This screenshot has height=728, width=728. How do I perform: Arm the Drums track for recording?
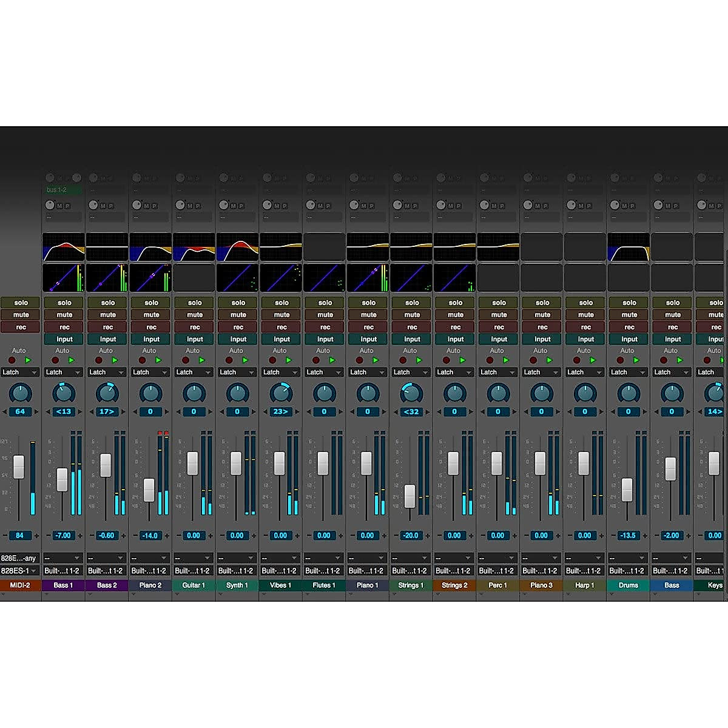click(628, 327)
